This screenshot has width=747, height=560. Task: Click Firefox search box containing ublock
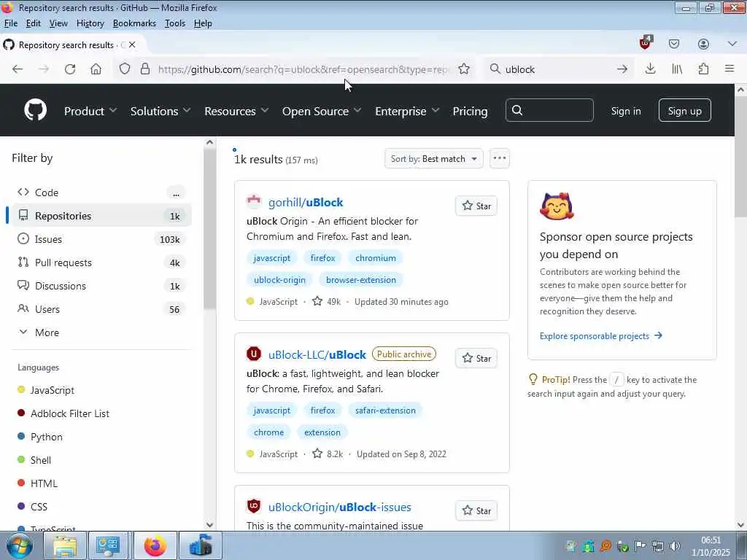pos(557,69)
